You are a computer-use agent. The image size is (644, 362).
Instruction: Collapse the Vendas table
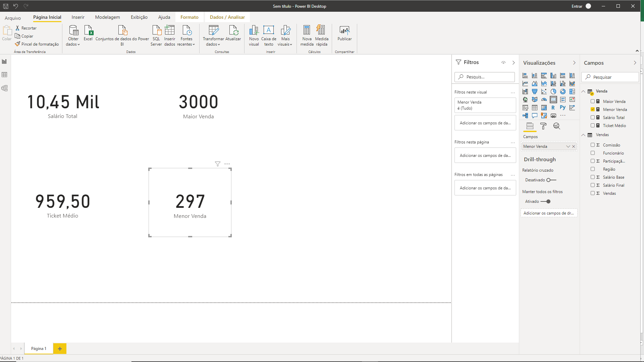(583, 135)
